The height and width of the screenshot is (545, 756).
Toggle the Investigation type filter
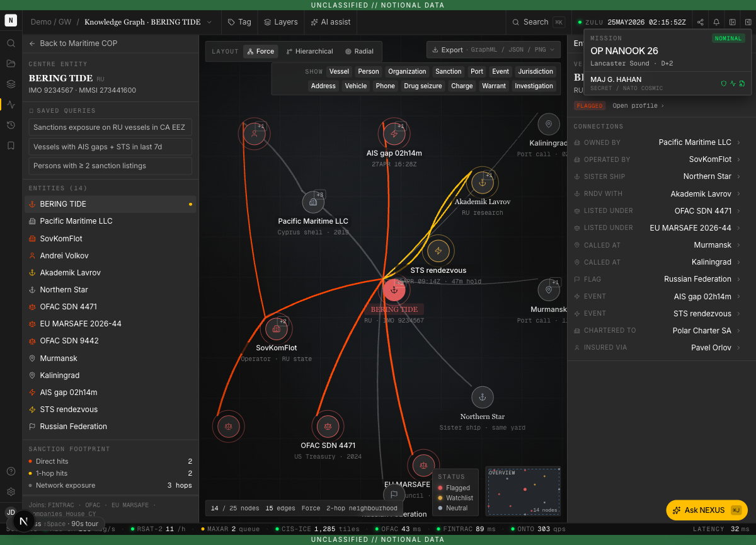pos(534,86)
